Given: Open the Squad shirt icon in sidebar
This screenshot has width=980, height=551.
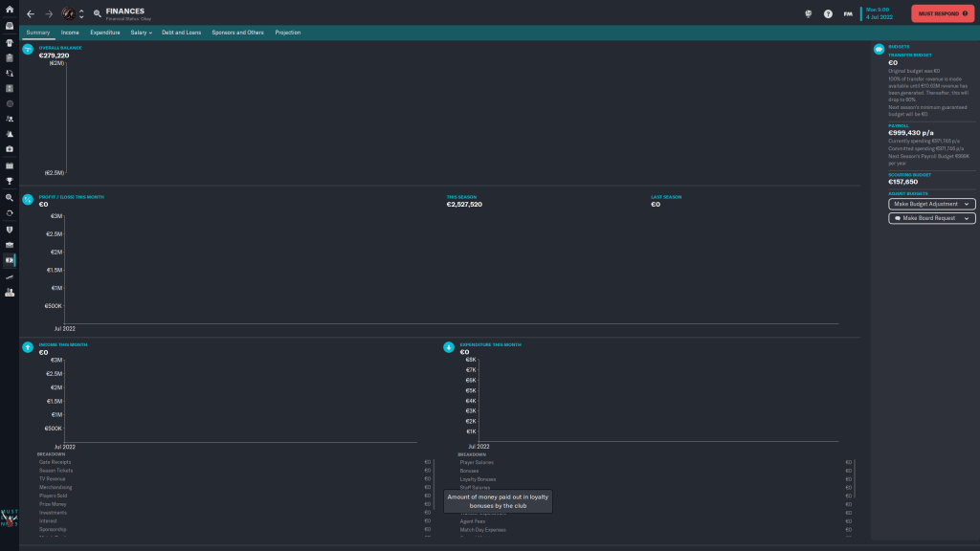Looking at the screenshot, I should tap(10, 42).
